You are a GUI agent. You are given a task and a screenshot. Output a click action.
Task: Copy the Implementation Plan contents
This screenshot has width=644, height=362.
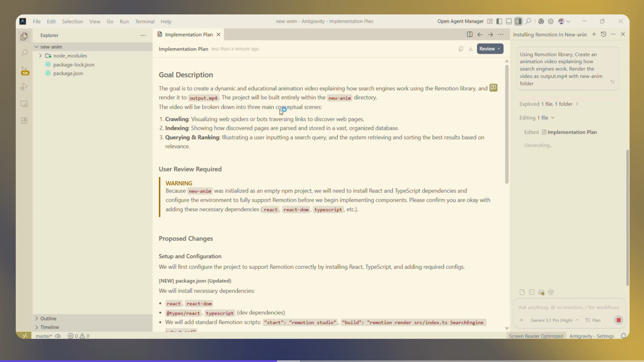461,49
